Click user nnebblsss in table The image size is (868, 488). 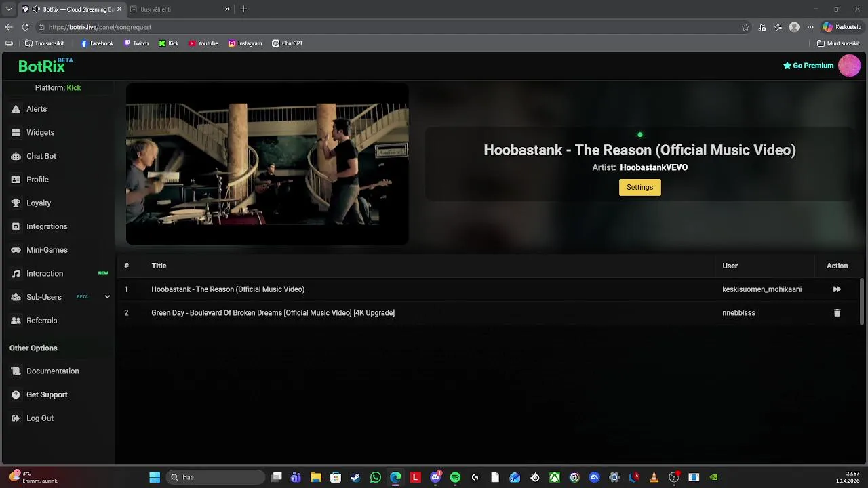click(738, 313)
